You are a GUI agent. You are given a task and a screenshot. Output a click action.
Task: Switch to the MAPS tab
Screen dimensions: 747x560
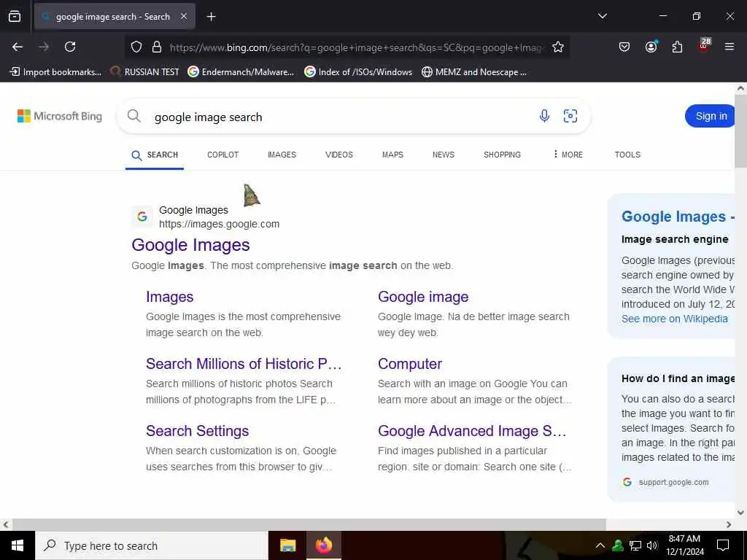tap(392, 155)
